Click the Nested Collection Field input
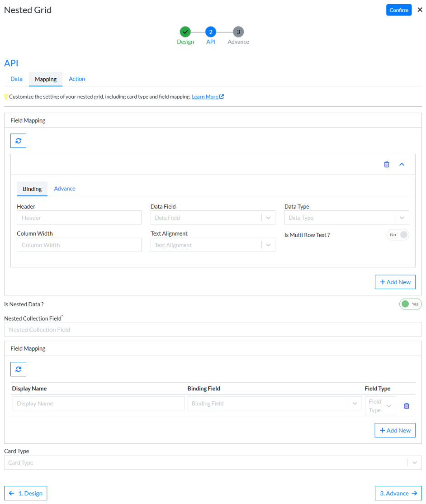 click(x=213, y=329)
